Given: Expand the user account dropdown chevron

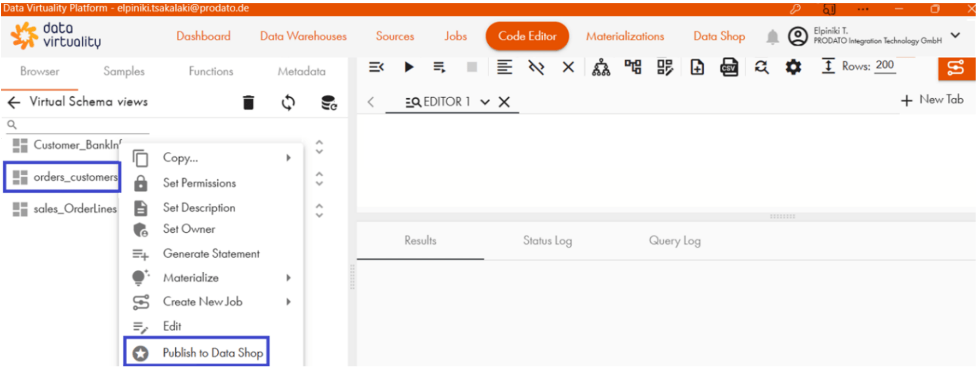Looking at the screenshot, I should (x=955, y=35).
